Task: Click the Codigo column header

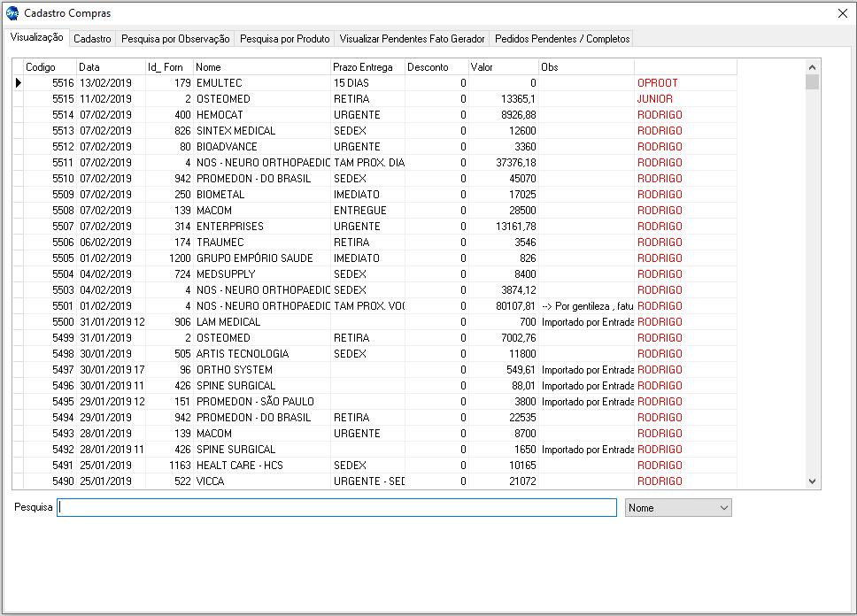Action: (x=49, y=67)
